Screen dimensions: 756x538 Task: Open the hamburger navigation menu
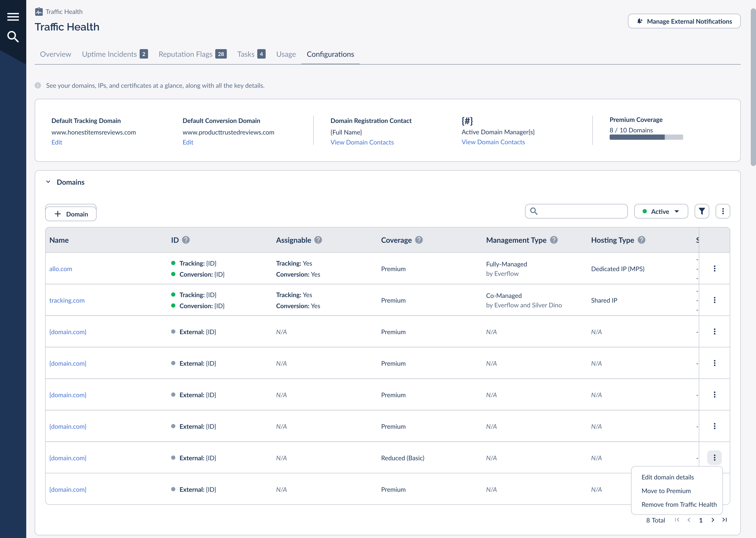[13, 17]
